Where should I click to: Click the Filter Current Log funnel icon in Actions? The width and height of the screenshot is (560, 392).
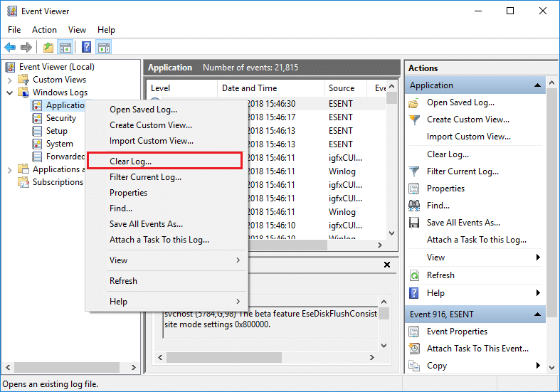click(414, 171)
